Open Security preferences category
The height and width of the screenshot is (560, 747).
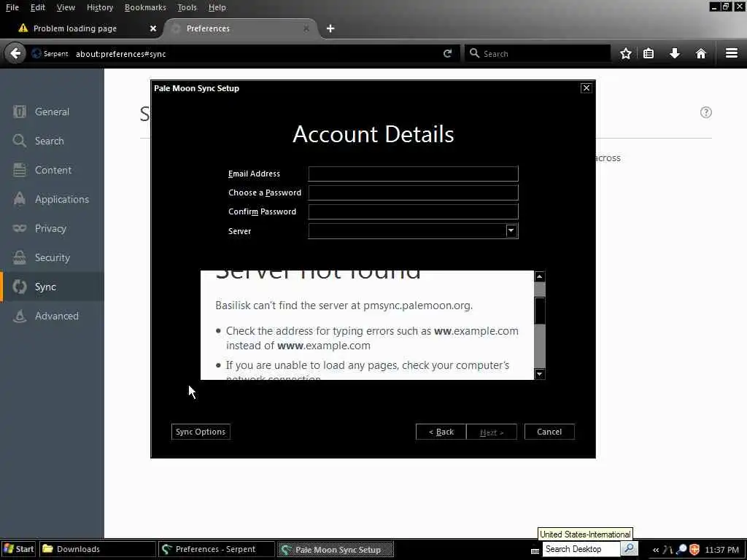click(x=52, y=257)
